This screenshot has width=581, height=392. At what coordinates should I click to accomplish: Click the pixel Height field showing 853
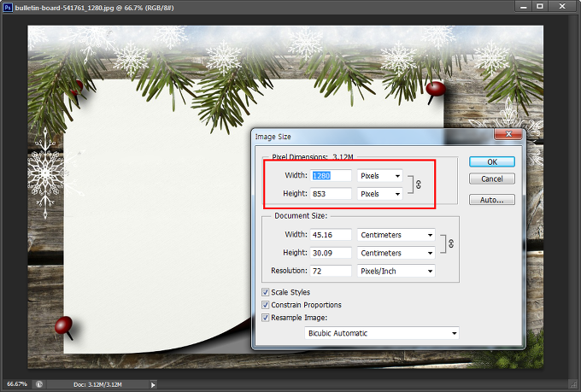pos(331,194)
